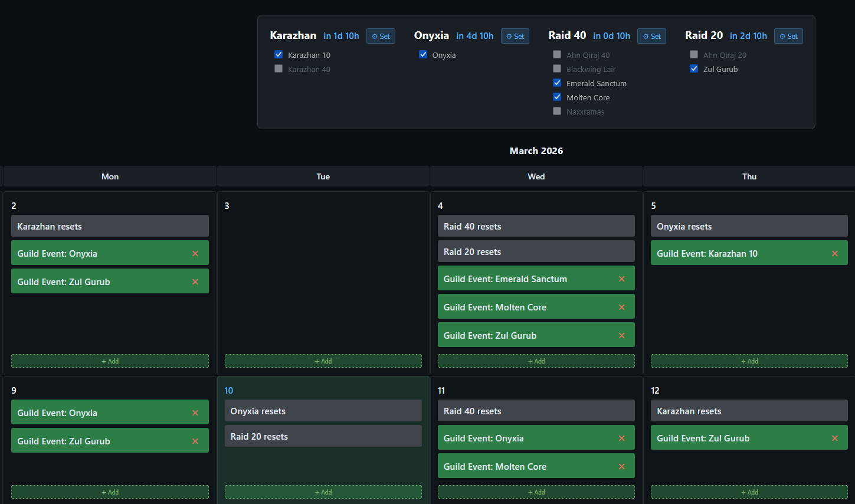Add an event on Tuesday March 10
The height and width of the screenshot is (504, 855).
(323, 492)
